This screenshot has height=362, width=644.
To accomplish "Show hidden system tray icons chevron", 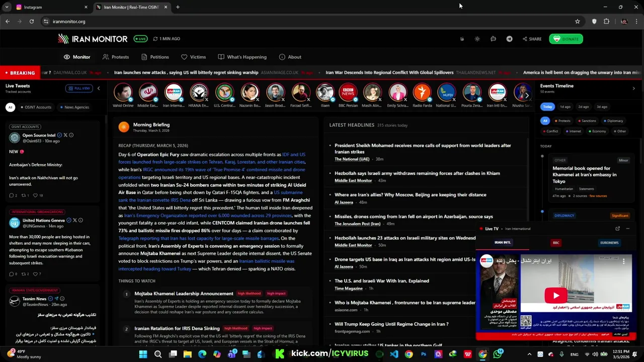I will click(529, 354).
